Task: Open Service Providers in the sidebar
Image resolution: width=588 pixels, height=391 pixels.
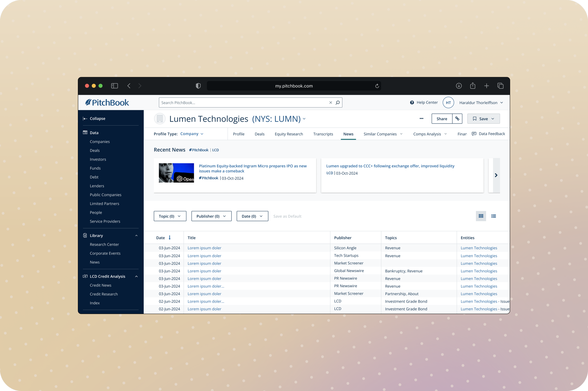Action: (x=105, y=221)
